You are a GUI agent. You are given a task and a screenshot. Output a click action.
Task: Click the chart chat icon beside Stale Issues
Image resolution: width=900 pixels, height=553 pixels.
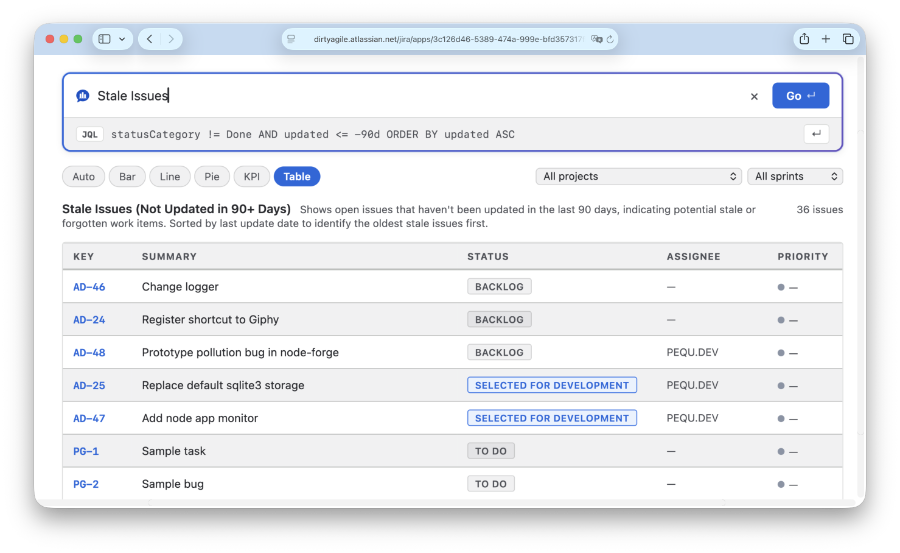[83, 95]
